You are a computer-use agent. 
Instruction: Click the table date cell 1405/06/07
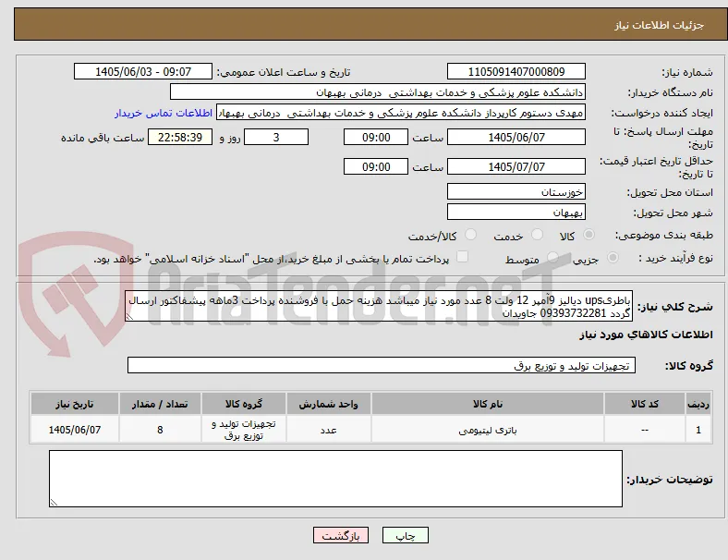coord(74,430)
